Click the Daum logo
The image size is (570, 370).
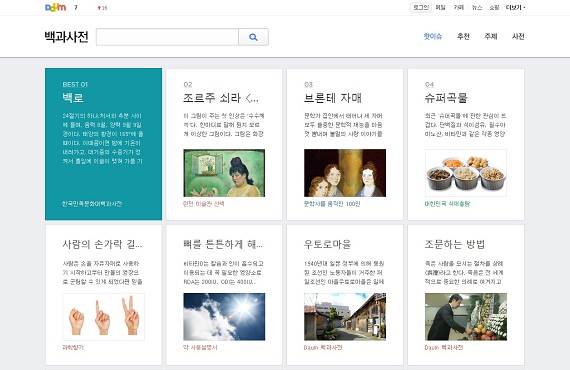point(55,7)
